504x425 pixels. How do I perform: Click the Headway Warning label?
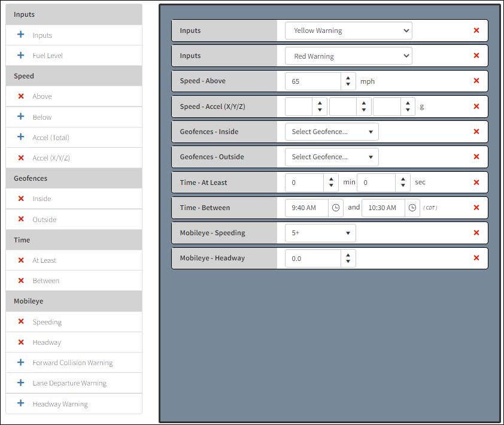coord(60,404)
